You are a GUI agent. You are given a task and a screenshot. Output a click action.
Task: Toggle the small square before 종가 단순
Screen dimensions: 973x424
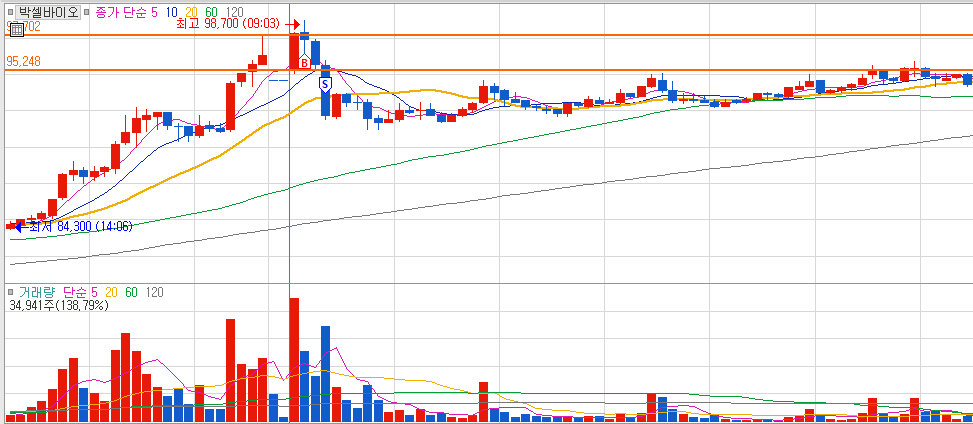pyautogui.click(x=87, y=12)
